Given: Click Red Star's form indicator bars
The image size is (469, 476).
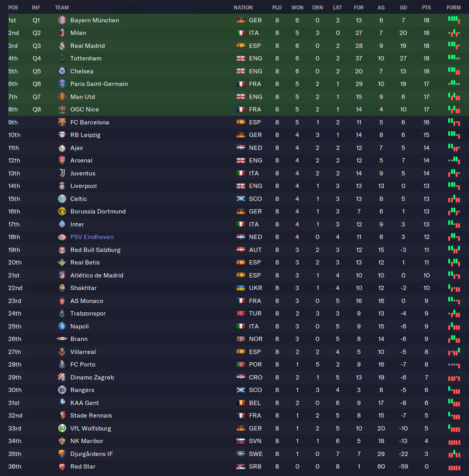Looking at the screenshot, I should (454, 467).
